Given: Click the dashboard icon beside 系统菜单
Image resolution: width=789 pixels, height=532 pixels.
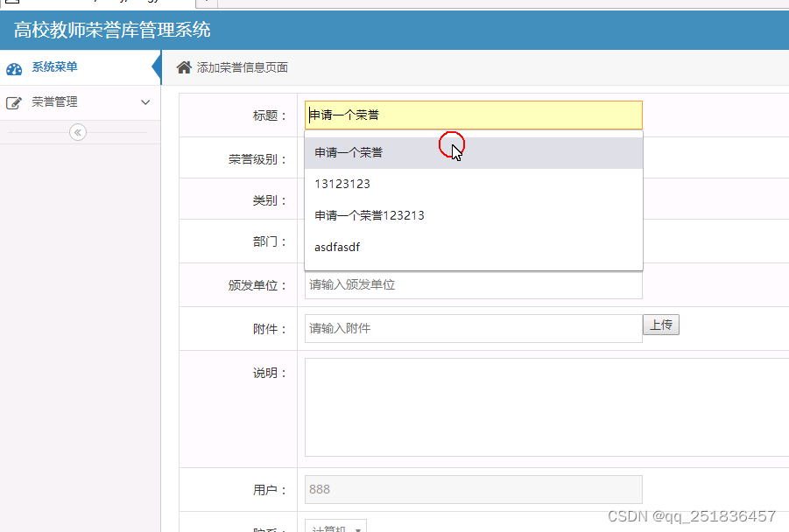Looking at the screenshot, I should tap(14, 68).
